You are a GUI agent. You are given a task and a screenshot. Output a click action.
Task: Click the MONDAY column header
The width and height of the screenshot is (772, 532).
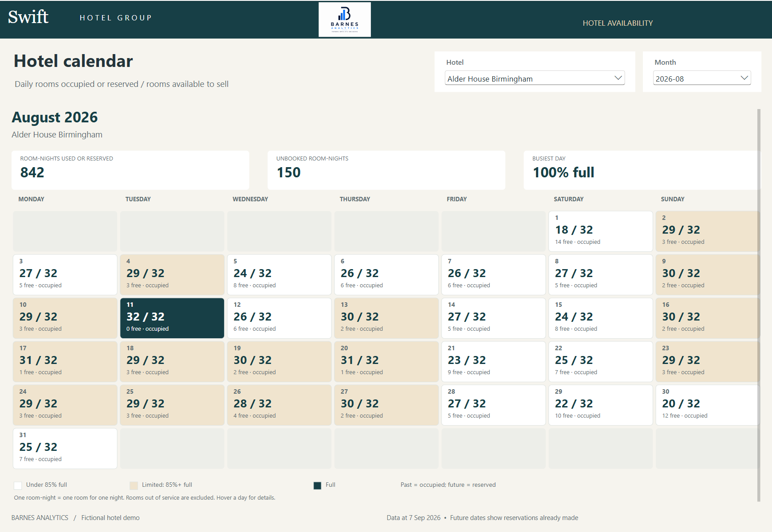pyautogui.click(x=31, y=199)
